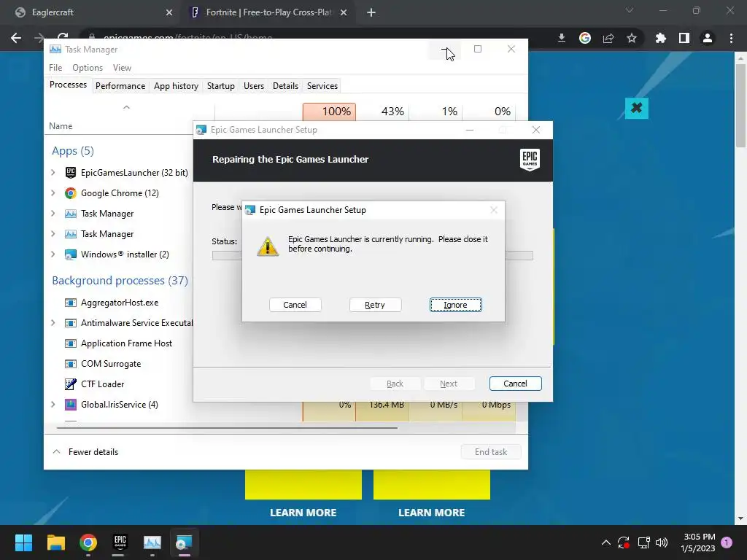Click the Windows installer process icon
Image resolution: width=747 pixels, height=560 pixels.
[x=71, y=254]
